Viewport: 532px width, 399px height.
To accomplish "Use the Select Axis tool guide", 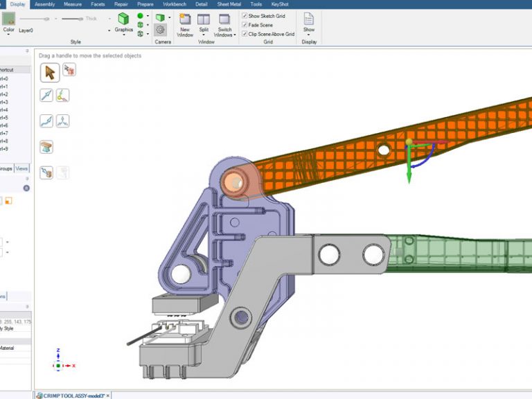I will click(62, 95).
